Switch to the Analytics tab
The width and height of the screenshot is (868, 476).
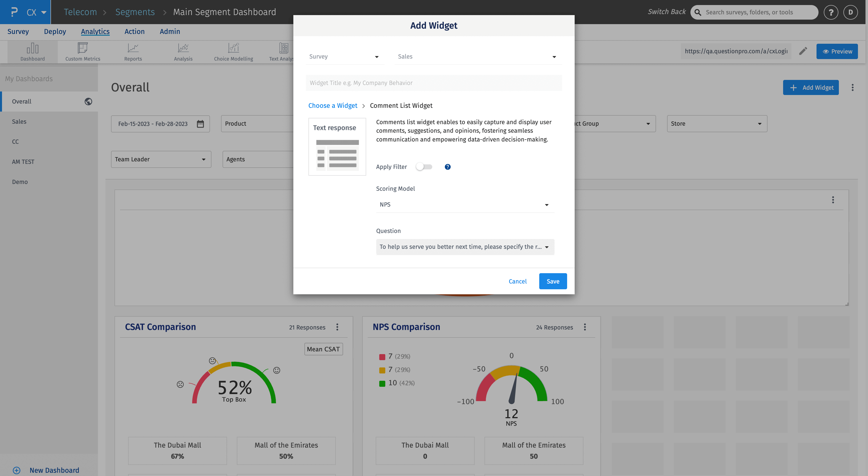(95, 31)
